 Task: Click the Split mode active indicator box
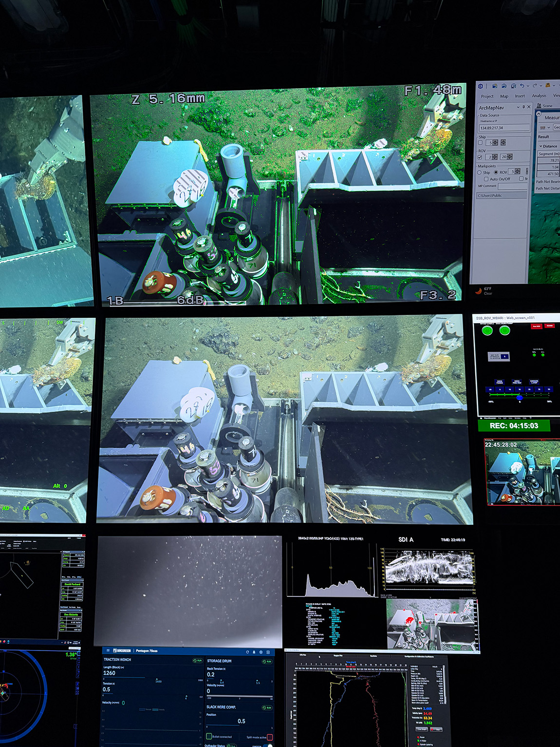pyautogui.click(x=270, y=737)
